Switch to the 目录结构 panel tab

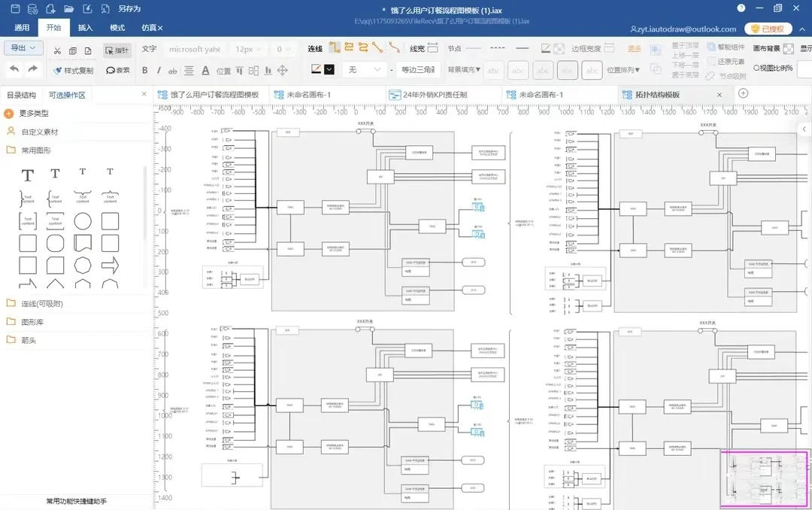coord(21,95)
